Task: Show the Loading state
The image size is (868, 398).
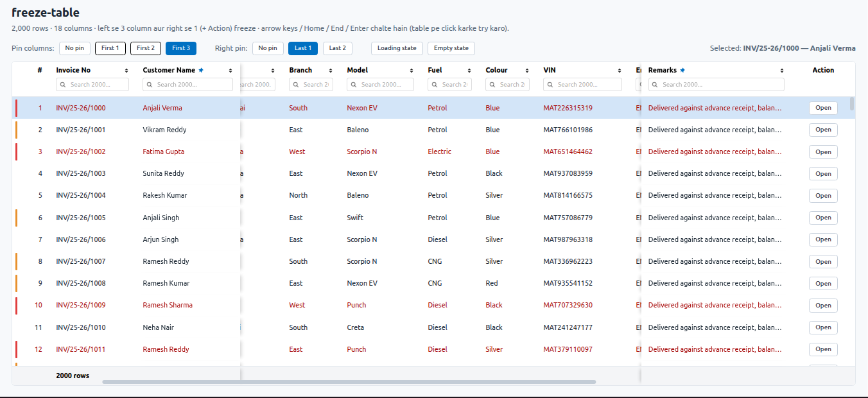Action: point(397,48)
